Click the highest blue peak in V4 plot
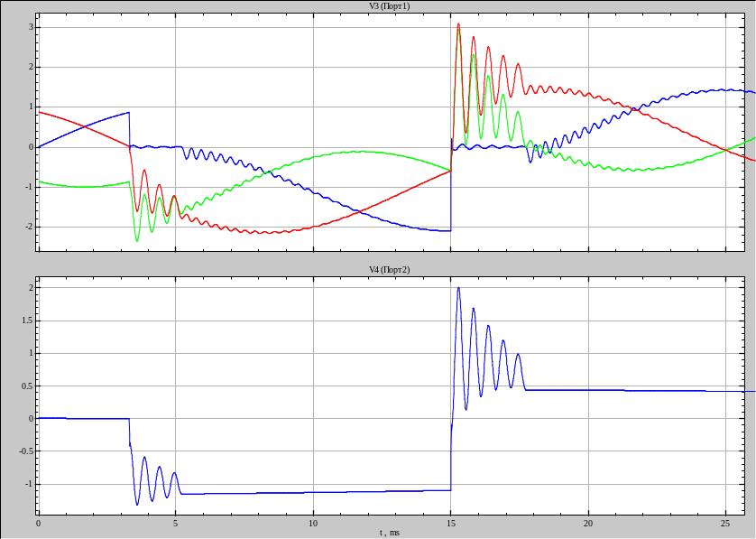 (458, 288)
